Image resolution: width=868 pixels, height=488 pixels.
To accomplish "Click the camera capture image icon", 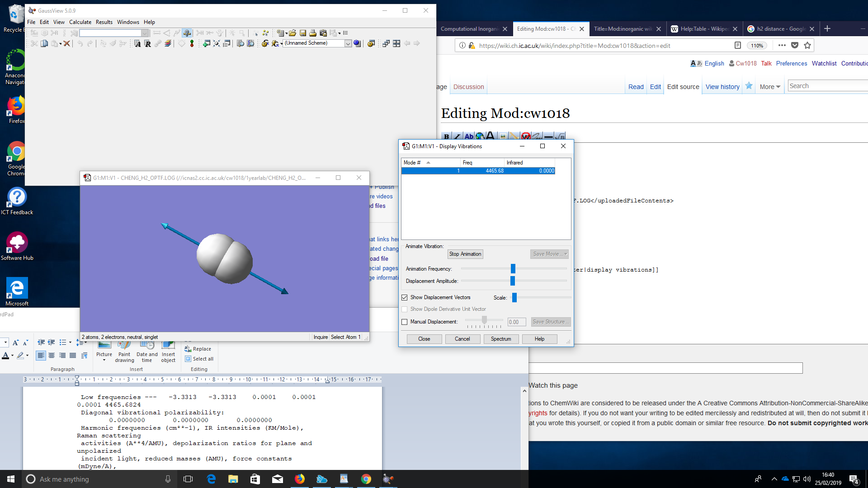I will tap(323, 33).
